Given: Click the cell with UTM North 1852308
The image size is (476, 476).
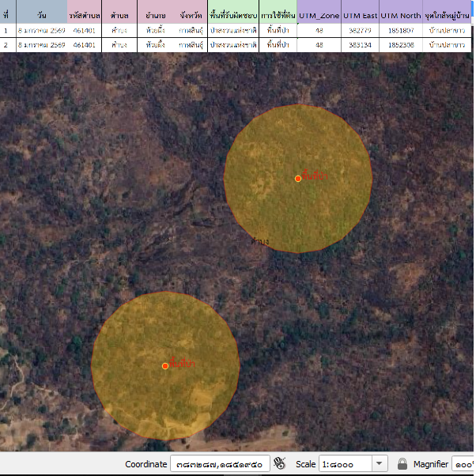Looking at the screenshot, I should coord(401,45).
